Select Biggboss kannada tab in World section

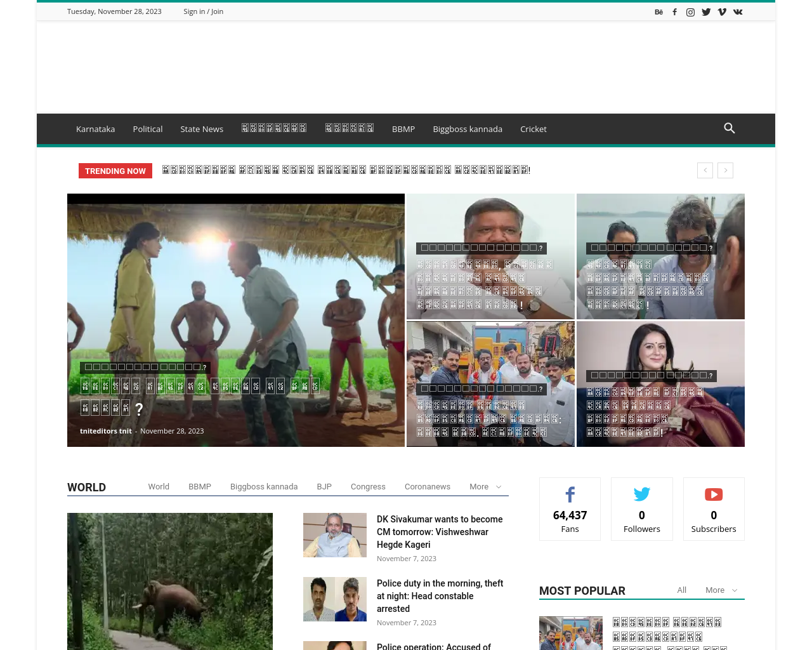click(264, 487)
